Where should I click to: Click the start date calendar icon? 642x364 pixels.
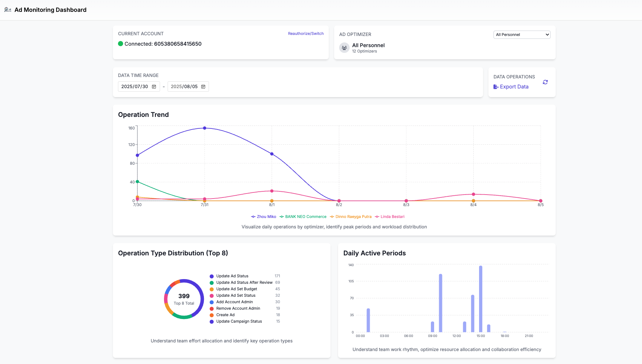click(x=154, y=87)
